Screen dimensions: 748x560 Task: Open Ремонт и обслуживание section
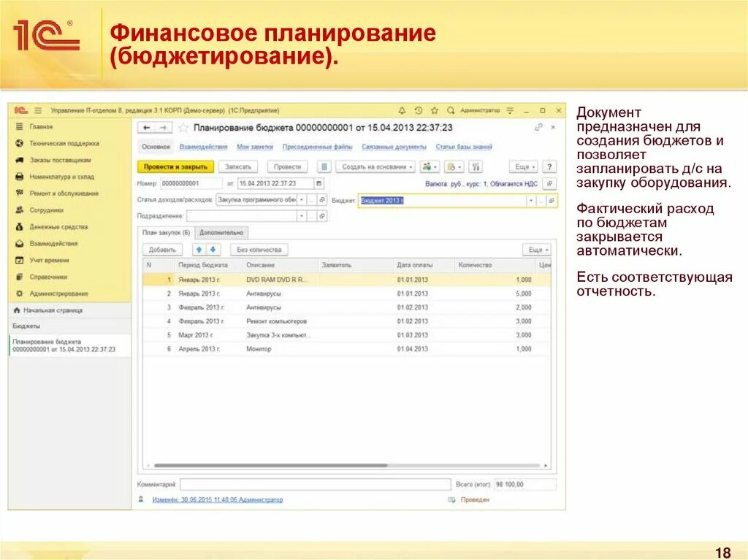pyautogui.click(x=64, y=193)
